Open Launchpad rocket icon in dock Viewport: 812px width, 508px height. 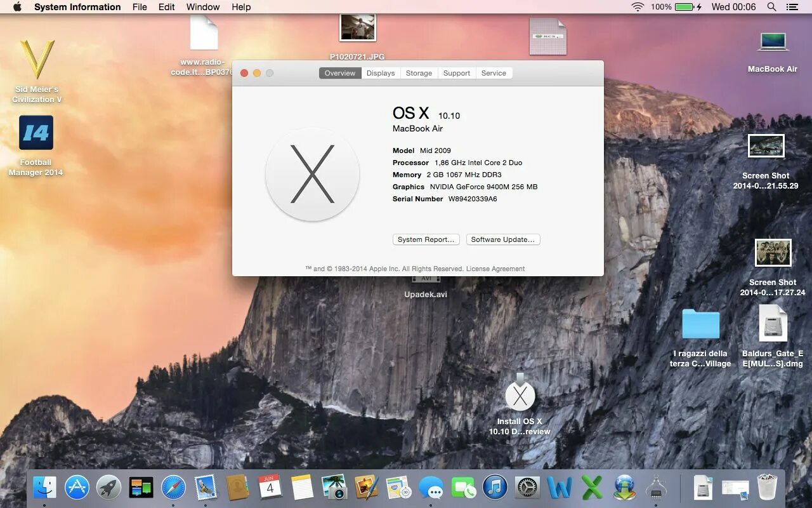109,488
